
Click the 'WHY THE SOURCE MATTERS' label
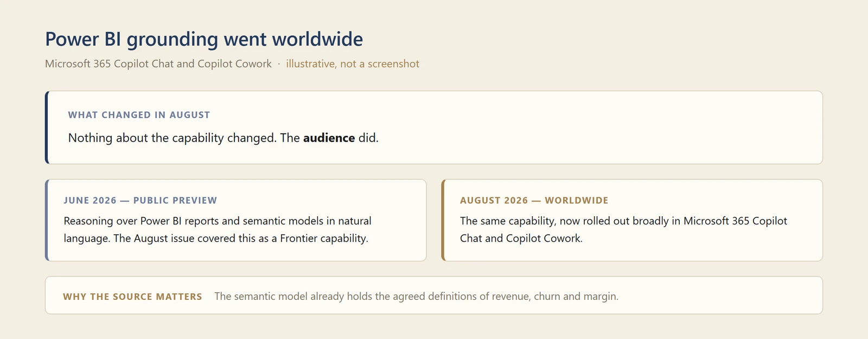click(x=132, y=297)
